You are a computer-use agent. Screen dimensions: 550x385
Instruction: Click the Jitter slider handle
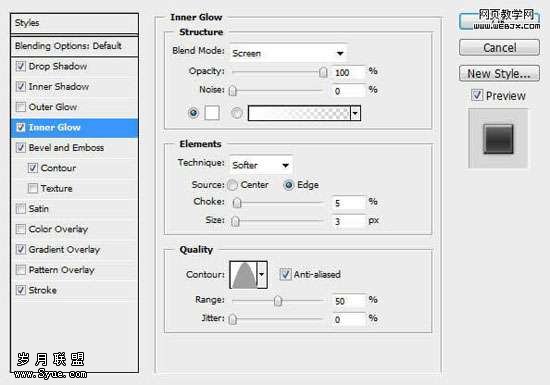click(x=233, y=319)
